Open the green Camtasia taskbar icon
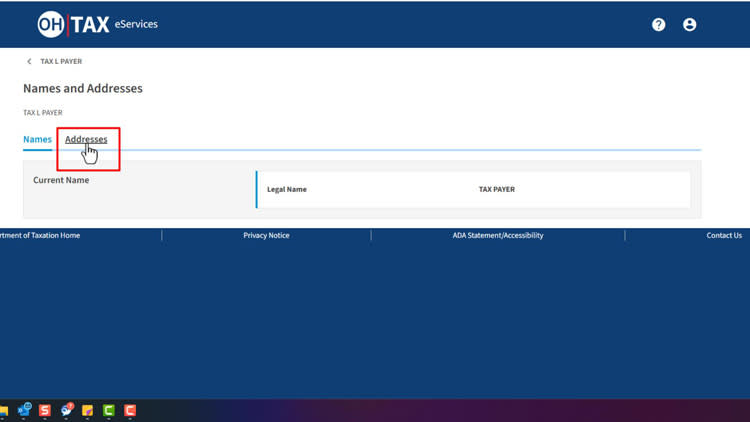Screen dimensions: 750x422 [x=108, y=410]
